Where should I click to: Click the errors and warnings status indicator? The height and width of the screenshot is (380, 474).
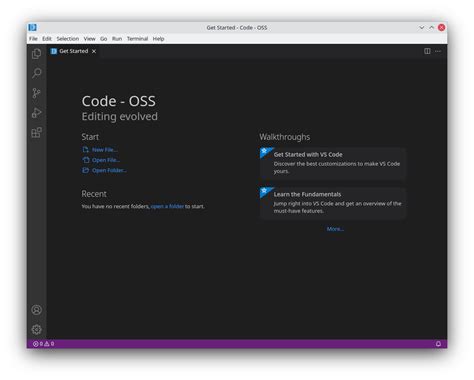(44, 344)
